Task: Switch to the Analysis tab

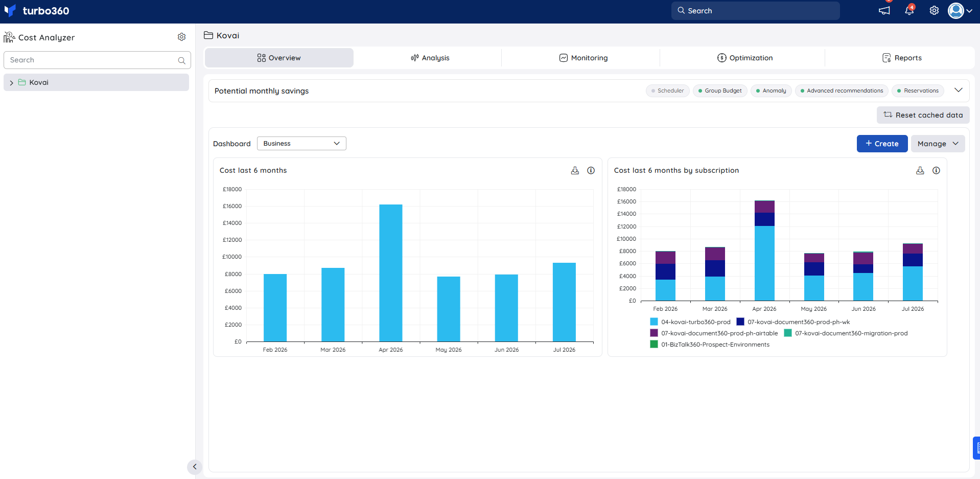Action: click(x=430, y=58)
